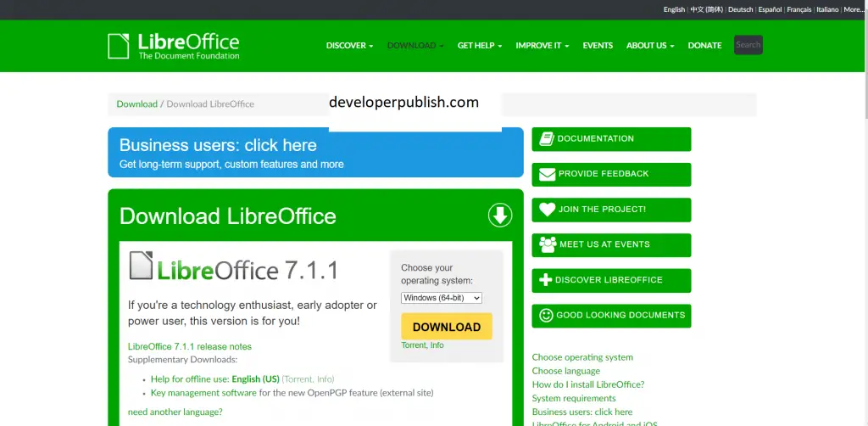Image resolution: width=868 pixels, height=426 pixels.
Task: Click the LibreOffice 7.1.1 logo image
Action: [x=234, y=266]
